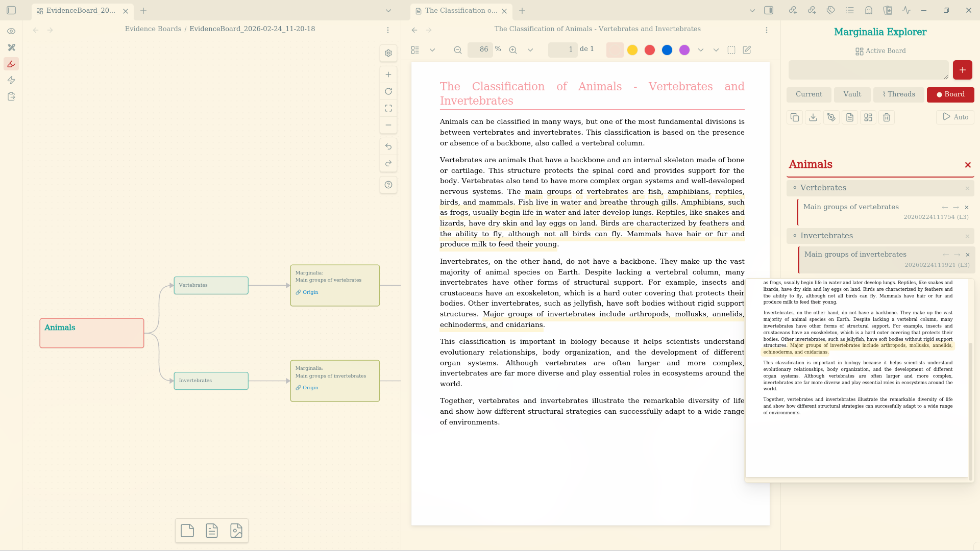
Task: Open the ghost icon pane
Action: point(869,10)
